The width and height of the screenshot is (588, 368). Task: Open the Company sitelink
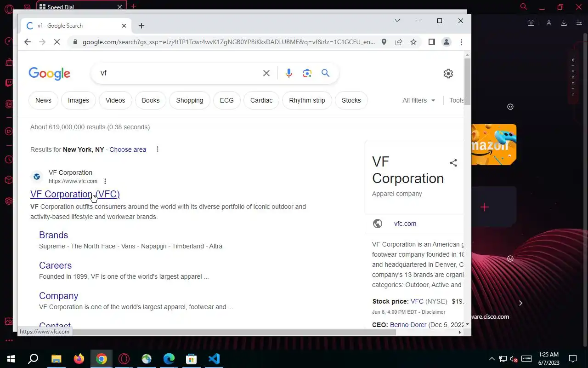click(x=58, y=296)
